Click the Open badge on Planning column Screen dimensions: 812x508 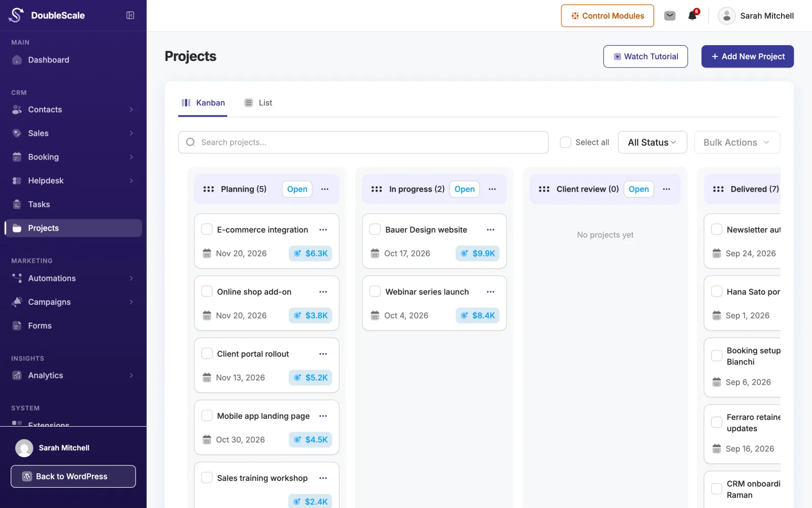[x=297, y=189]
